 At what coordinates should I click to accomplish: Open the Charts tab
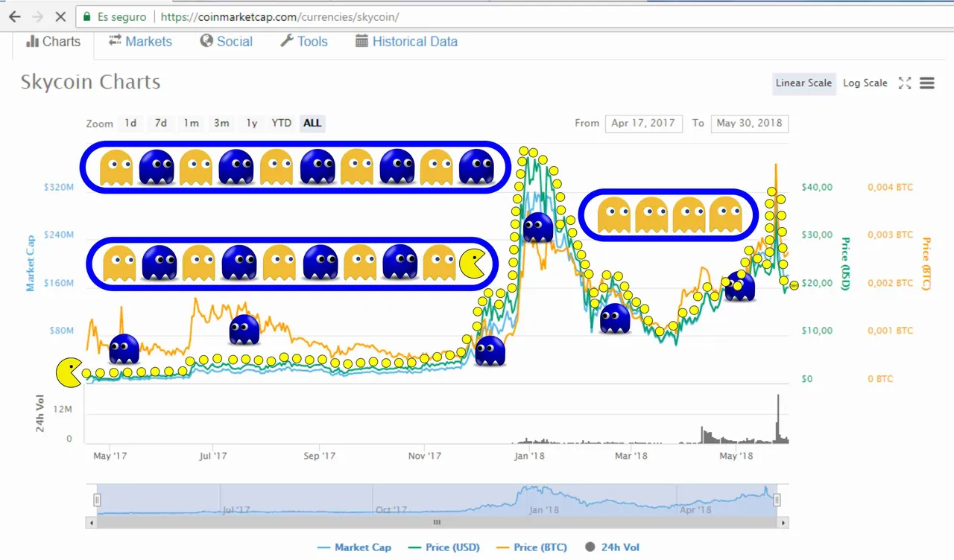coord(53,42)
